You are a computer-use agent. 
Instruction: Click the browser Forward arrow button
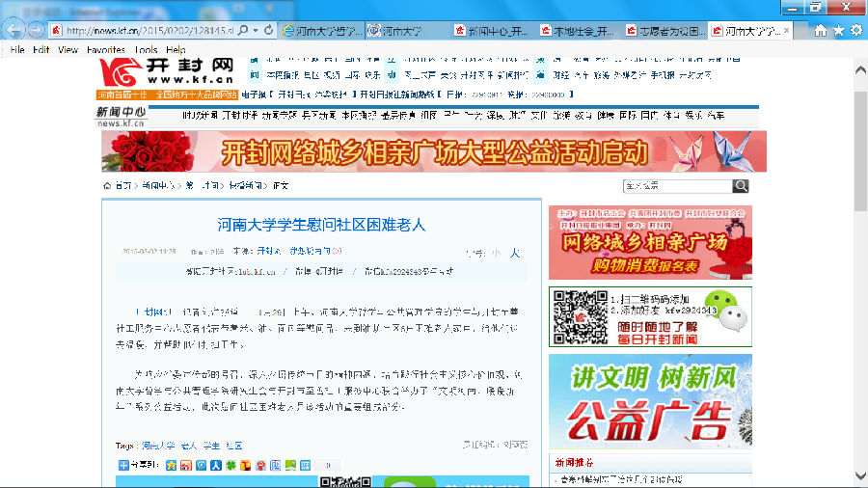pos(36,30)
